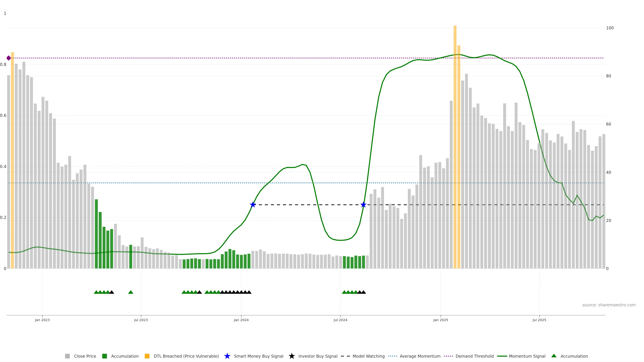
Task: Click the purple diamond Demand Threshold marker
Action: (9, 58)
